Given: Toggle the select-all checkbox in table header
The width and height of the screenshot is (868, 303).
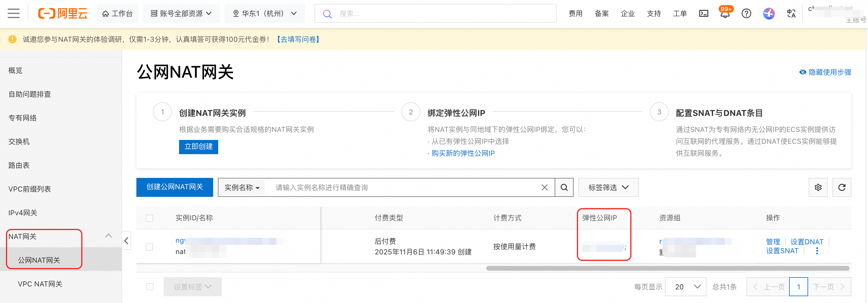Looking at the screenshot, I should click(x=149, y=218).
